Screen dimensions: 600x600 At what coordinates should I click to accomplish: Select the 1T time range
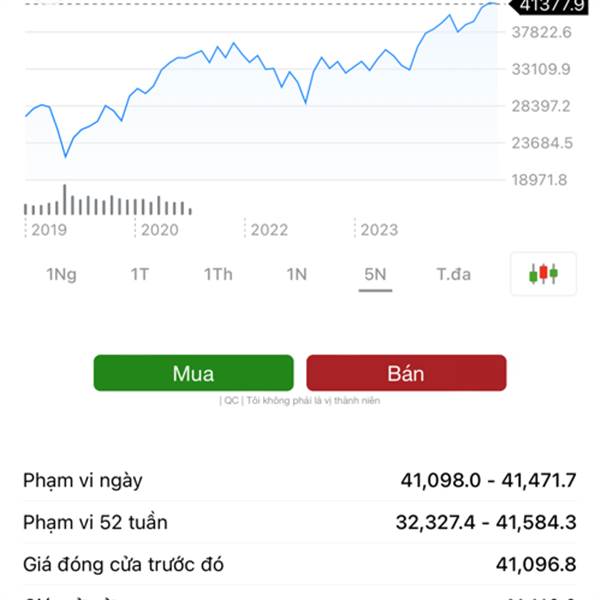(139, 274)
